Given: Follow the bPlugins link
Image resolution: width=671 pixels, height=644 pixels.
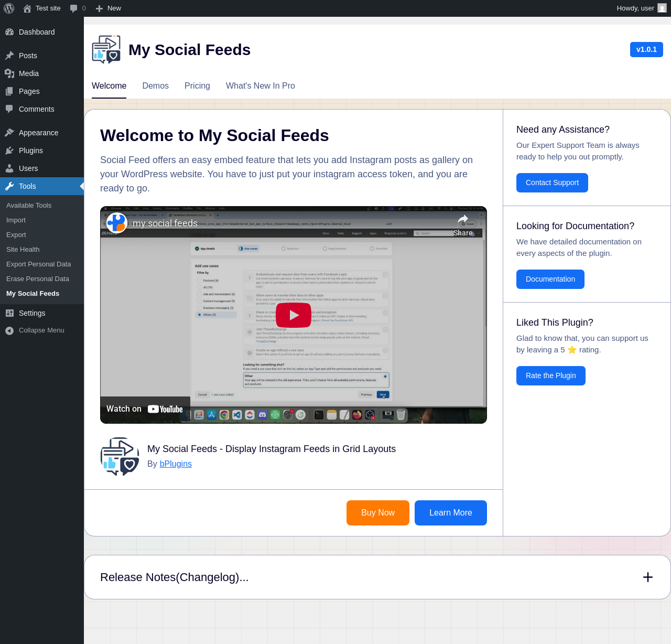Looking at the screenshot, I should pos(176,464).
